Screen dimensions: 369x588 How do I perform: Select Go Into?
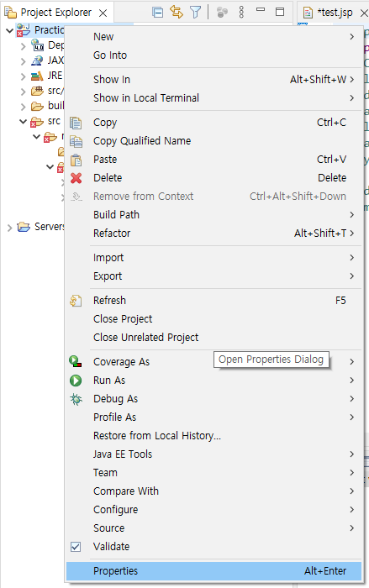(x=214, y=55)
